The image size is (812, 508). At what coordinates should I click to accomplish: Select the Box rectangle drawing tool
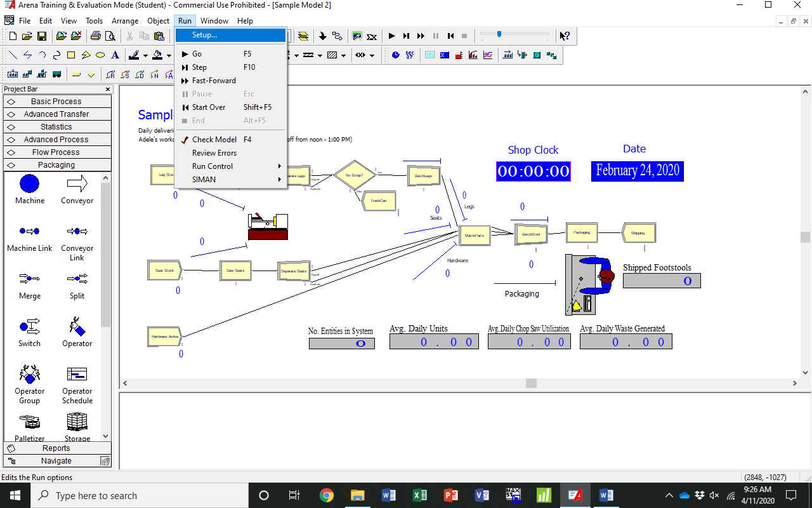coord(71,55)
